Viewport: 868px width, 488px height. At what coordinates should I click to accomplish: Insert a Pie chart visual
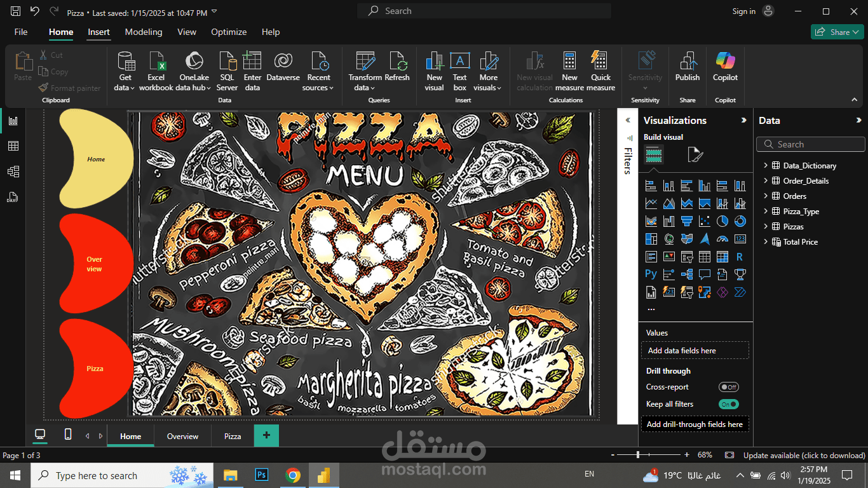coord(722,221)
